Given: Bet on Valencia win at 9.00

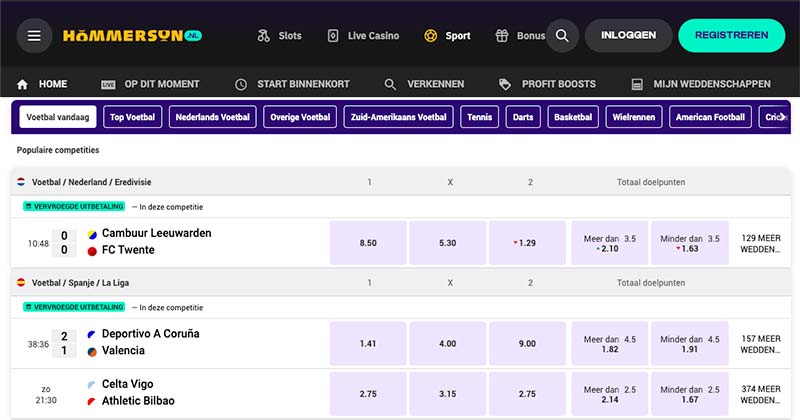Looking at the screenshot, I should coord(527,343).
